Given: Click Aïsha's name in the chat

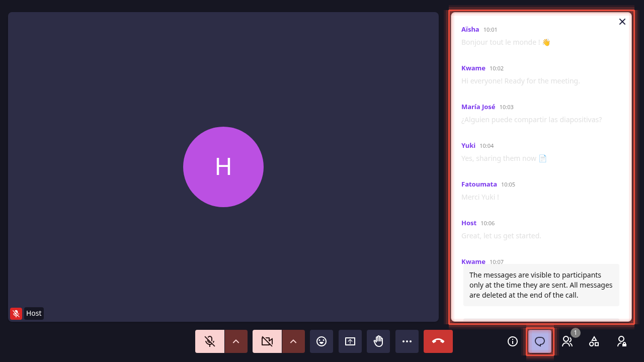Looking at the screenshot, I should 470,29.
